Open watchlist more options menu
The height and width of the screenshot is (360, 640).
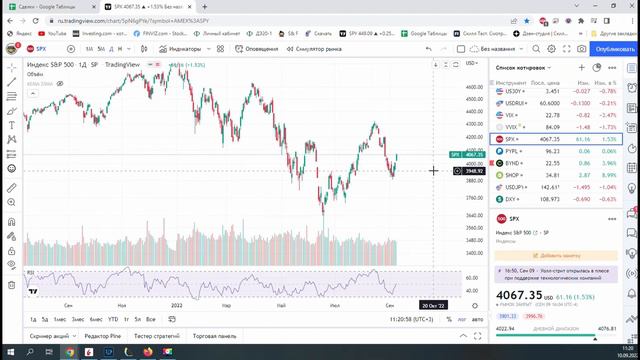pyautogui.click(x=612, y=68)
